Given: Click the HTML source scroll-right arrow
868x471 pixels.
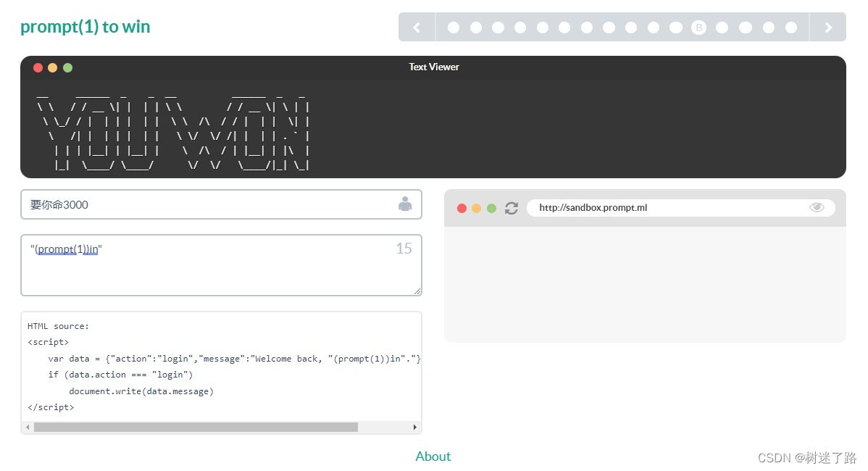Looking at the screenshot, I should 415,428.
